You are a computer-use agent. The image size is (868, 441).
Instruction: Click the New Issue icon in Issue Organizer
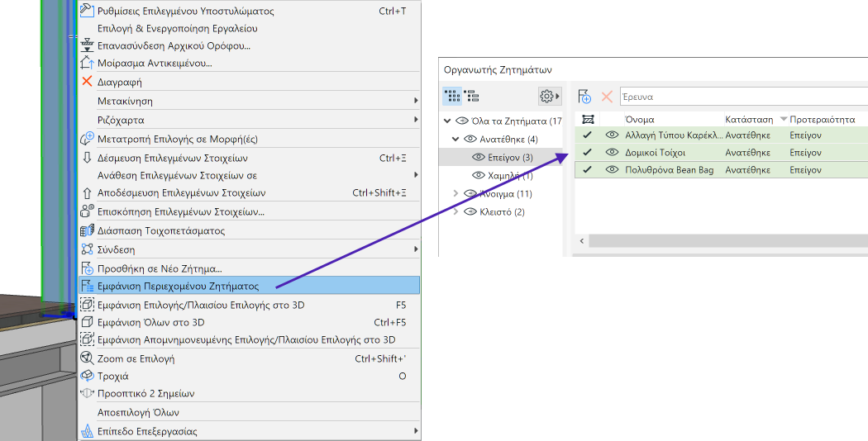tap(584, 97)
